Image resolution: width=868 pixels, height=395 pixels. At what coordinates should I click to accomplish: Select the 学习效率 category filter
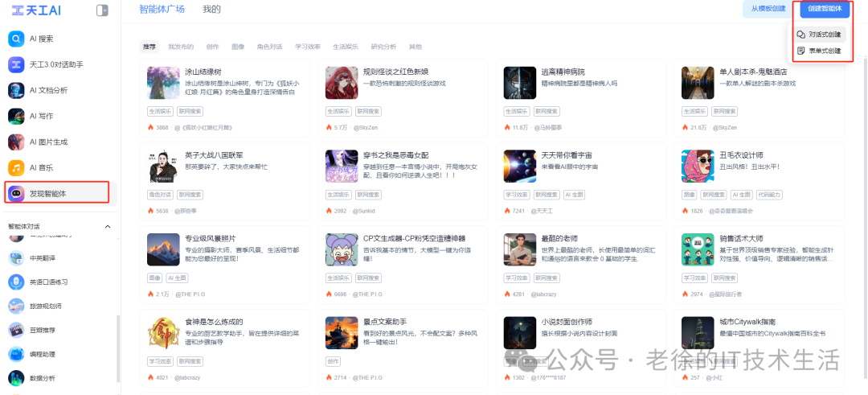tap(308, 47)
